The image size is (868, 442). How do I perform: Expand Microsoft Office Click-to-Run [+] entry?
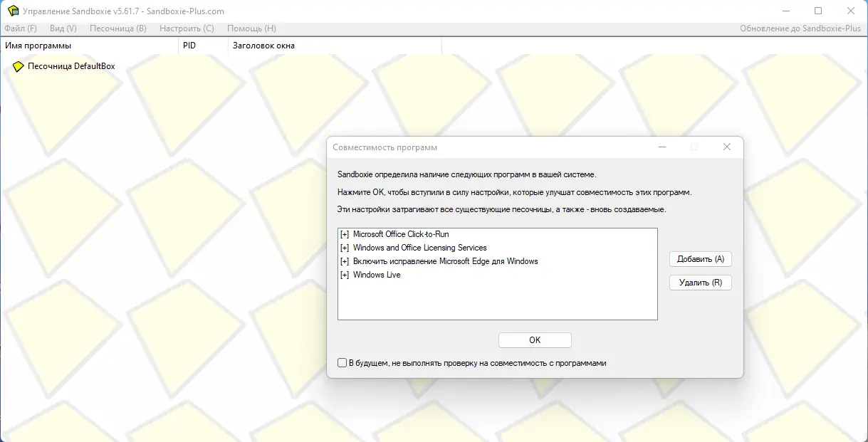click(x=345, y=234)
